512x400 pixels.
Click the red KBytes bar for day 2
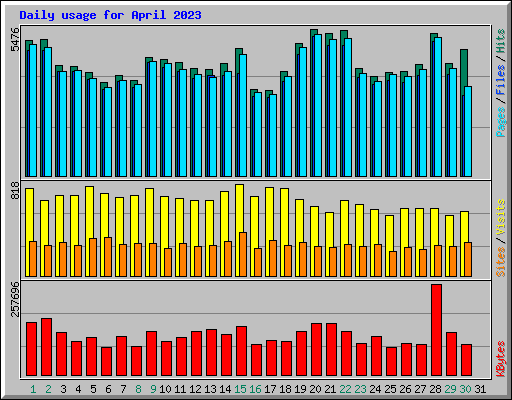[x=46, y=347]
